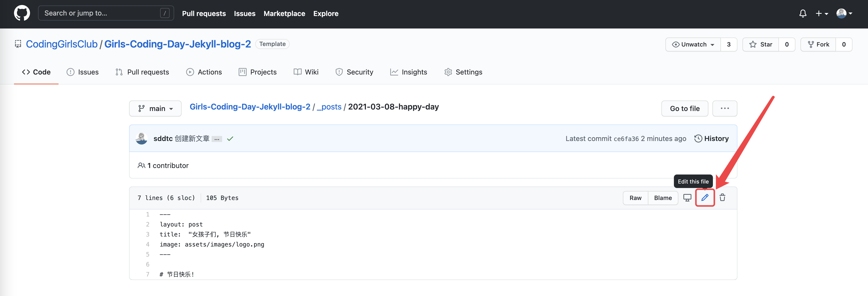
Task: Open the Unwatch dropdown
Action: [693, 44]
